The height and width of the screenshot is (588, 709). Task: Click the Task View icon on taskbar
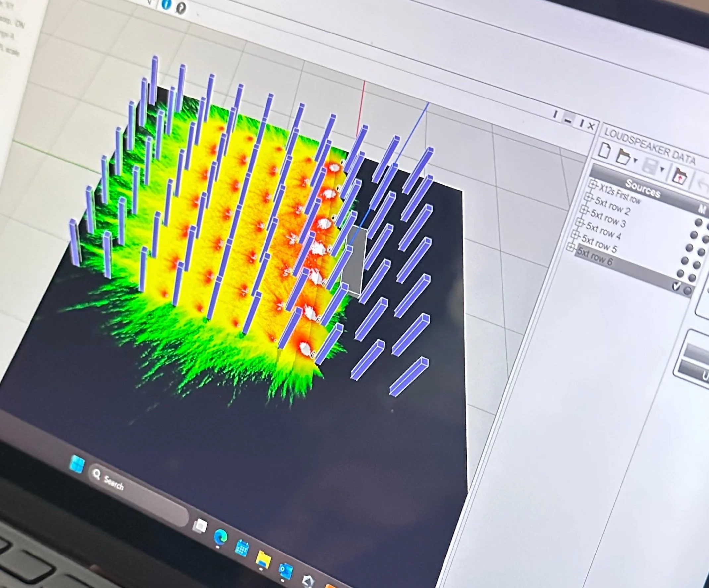[200, 526]
